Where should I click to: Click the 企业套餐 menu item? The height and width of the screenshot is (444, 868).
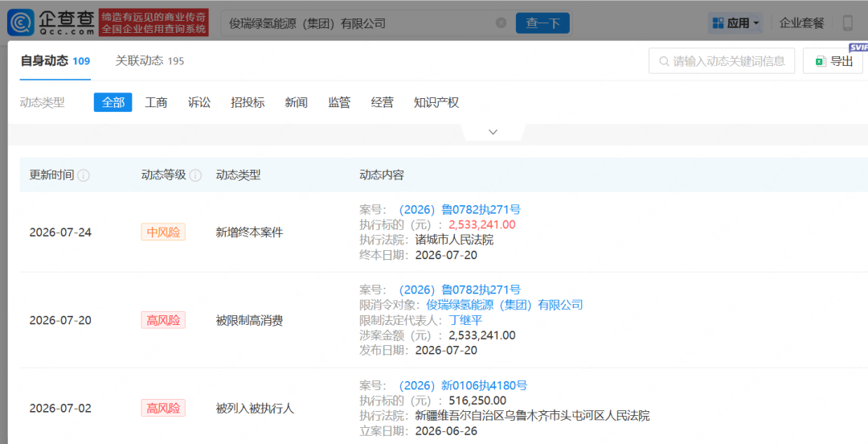[801, 23]
